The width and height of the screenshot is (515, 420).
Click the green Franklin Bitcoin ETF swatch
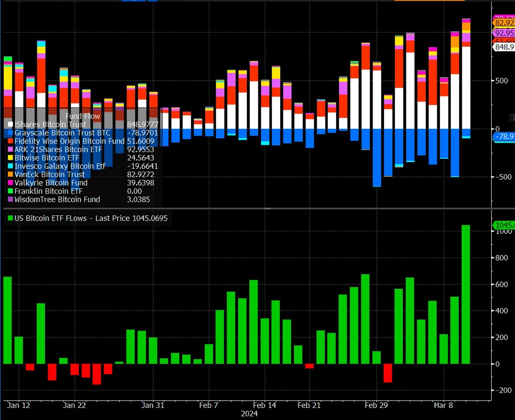(x=10, y=191)
